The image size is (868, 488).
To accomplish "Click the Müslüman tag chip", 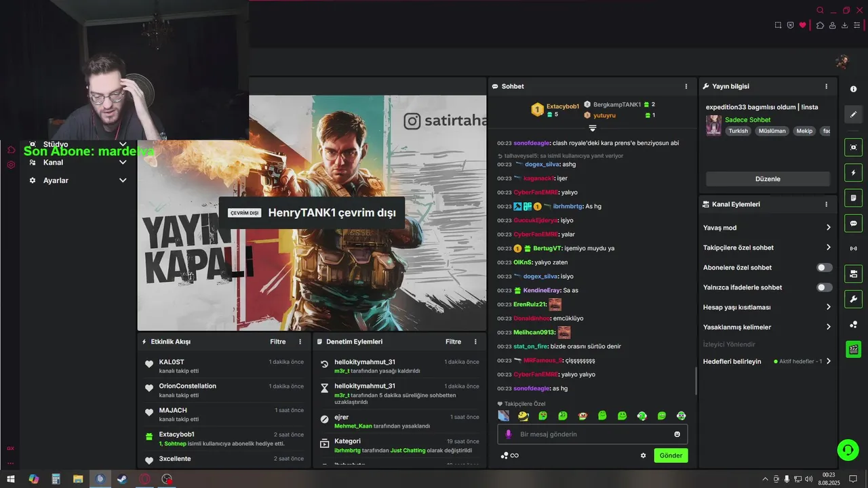I will pos(772,131).
